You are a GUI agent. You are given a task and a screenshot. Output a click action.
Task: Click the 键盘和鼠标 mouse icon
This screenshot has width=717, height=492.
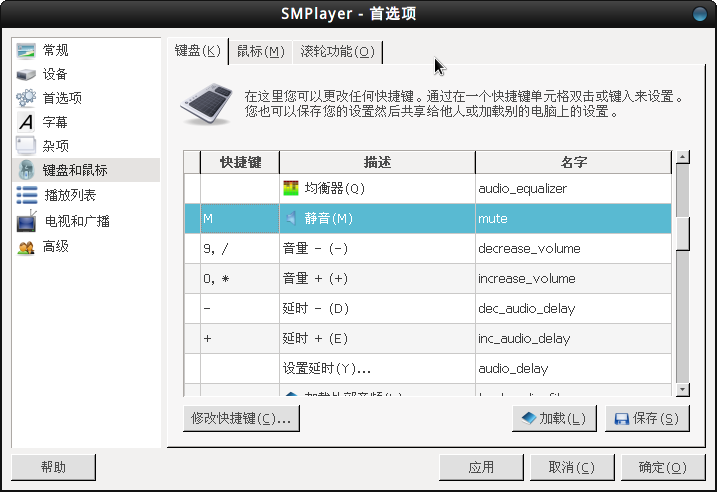pos(27,170)
